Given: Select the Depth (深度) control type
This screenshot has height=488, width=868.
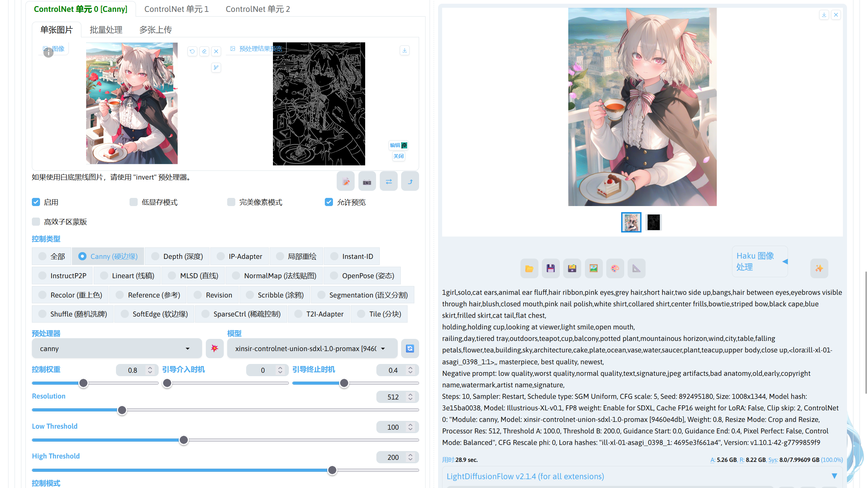Looking at the screenshot, I should pos(155,256).
